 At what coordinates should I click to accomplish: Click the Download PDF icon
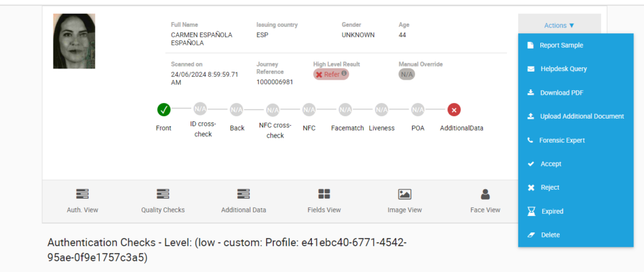[x=530, y=93]
